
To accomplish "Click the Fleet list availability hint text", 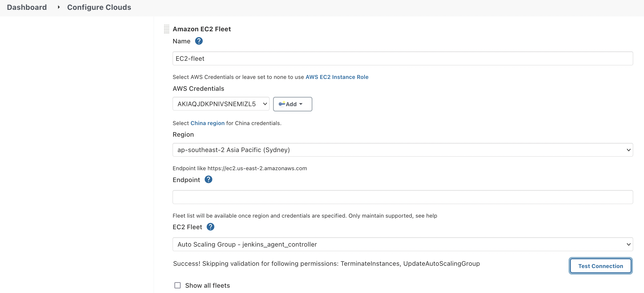I will coord(305,216).
